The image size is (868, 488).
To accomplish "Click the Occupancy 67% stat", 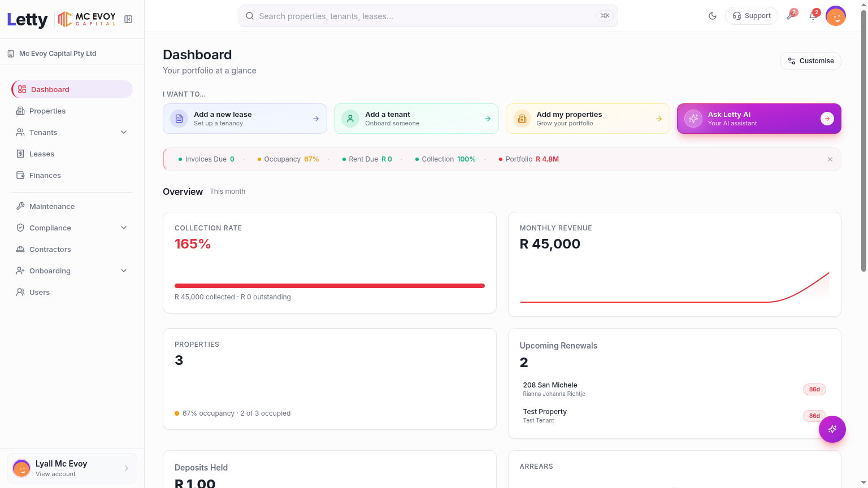I will click(288, 159).
